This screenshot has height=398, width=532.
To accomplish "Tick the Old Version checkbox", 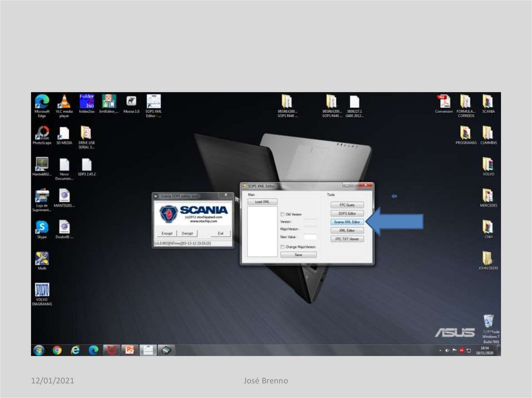I will point(282,214).
